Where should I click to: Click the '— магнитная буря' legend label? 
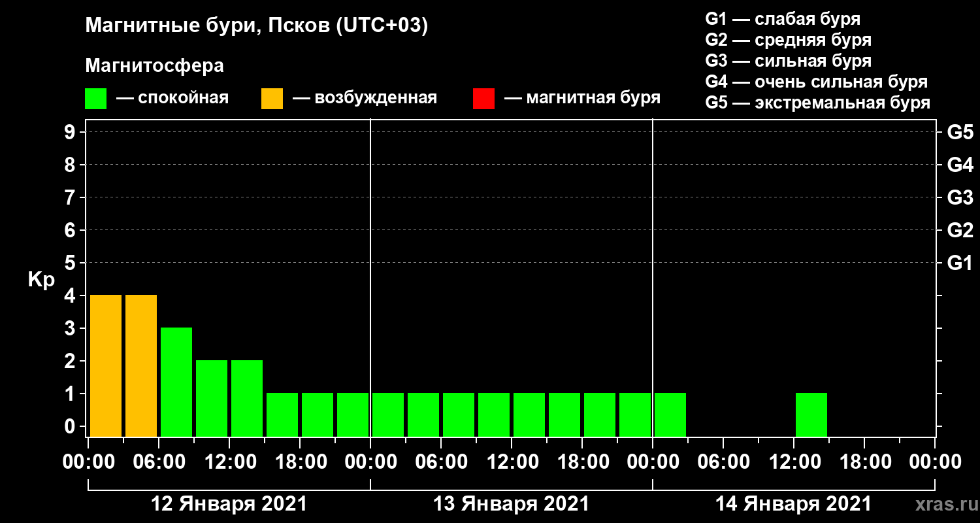[x=583, y=98]
